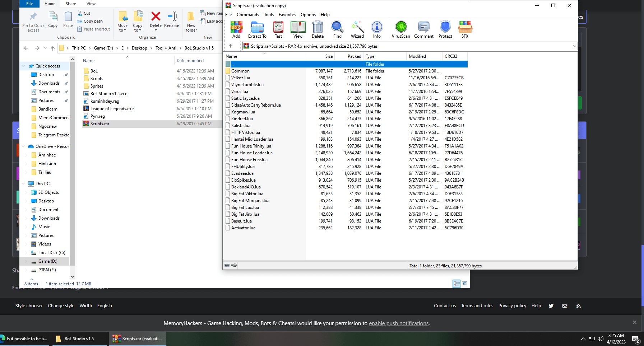This screenshot has width=644, height=346.
Task: Click the Style chooser link
Action: [x=29, y=306]
